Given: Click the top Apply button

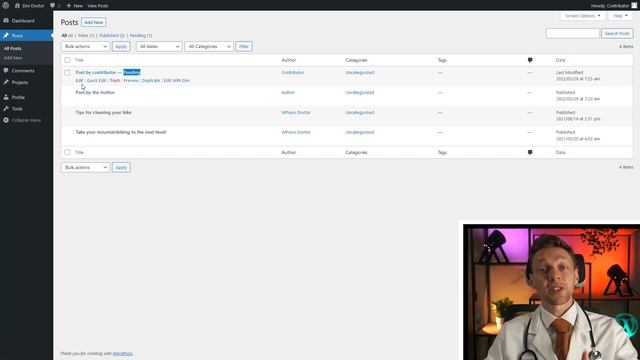Looking at the screenshot, I should point(121,47).
